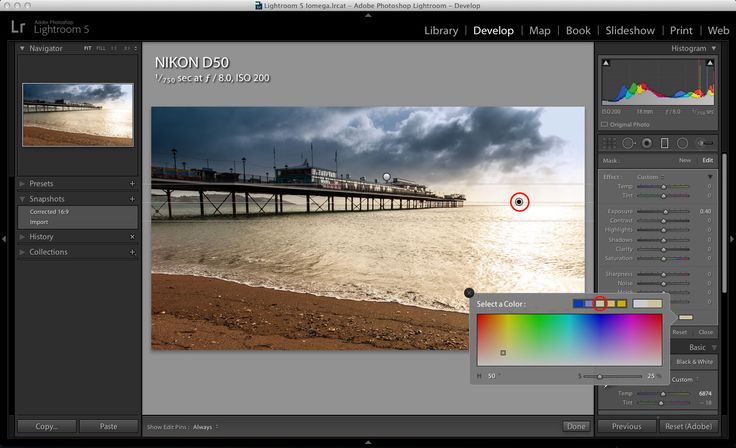Collapse effect sliders with the triangle

click(x=710, y=177)
